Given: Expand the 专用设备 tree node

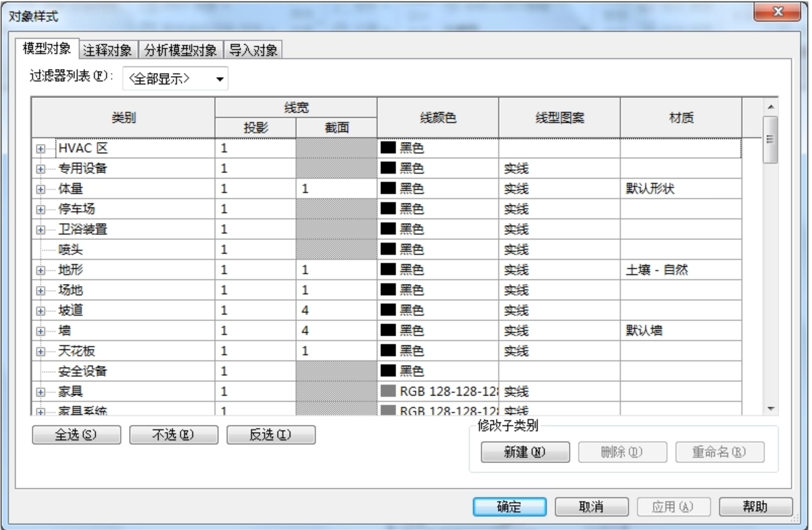Looking at the screenshot, I should coord(41,169).
